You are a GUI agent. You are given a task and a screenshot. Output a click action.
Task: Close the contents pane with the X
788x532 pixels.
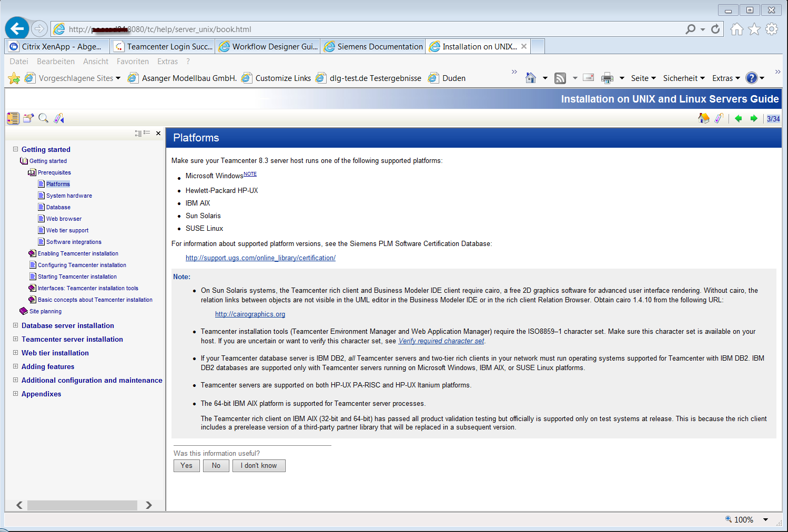tap(158, 134)
